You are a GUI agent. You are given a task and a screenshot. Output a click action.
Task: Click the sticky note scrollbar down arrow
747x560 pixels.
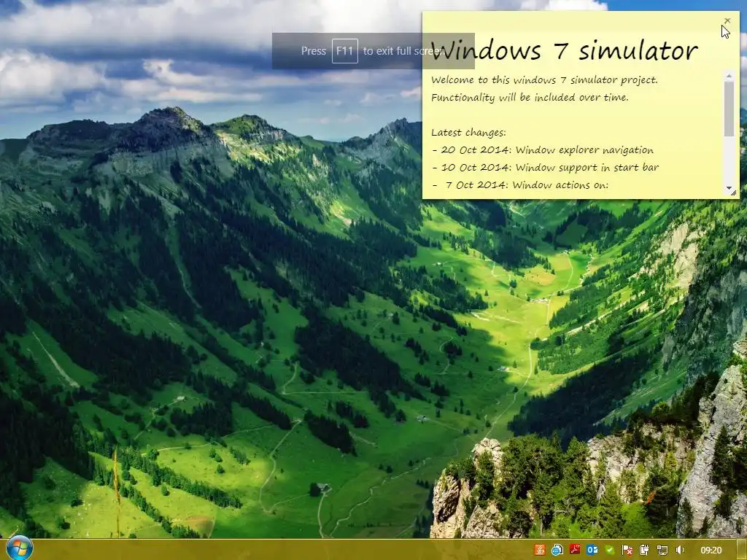(x=729, y=189)
